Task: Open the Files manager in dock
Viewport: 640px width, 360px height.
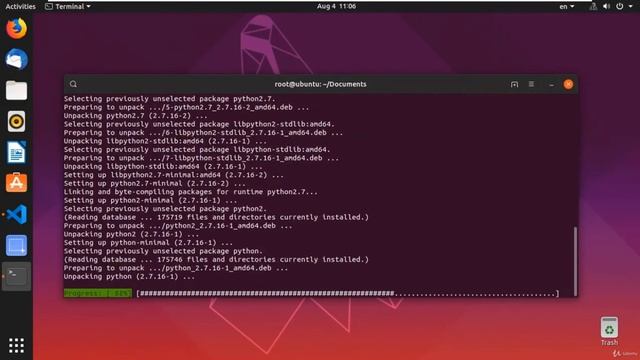Action: coord(16,91)
